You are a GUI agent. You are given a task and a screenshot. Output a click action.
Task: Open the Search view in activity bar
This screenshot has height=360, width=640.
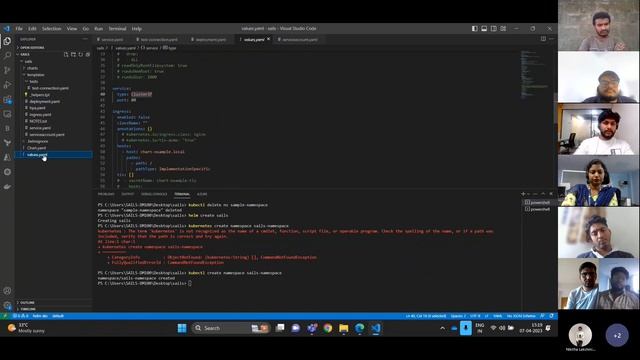[x=7, y=56]
